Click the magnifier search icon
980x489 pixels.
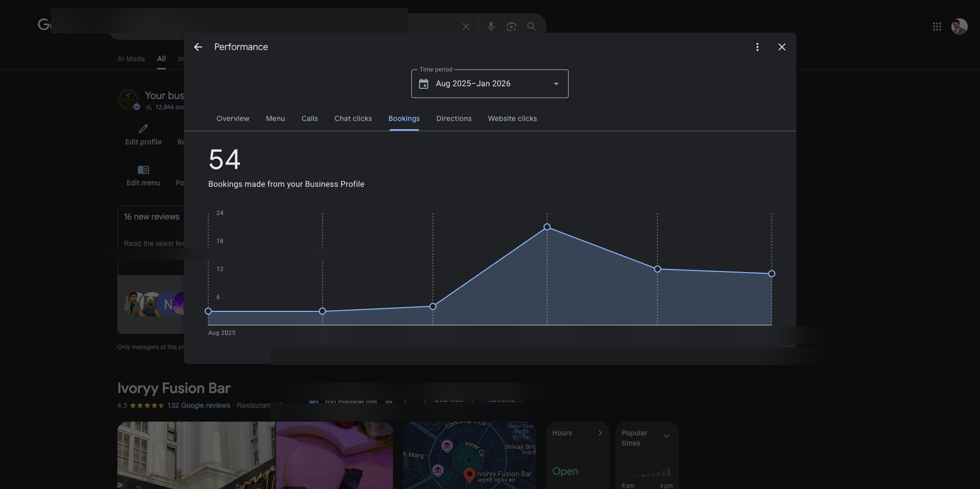point(531,27)
